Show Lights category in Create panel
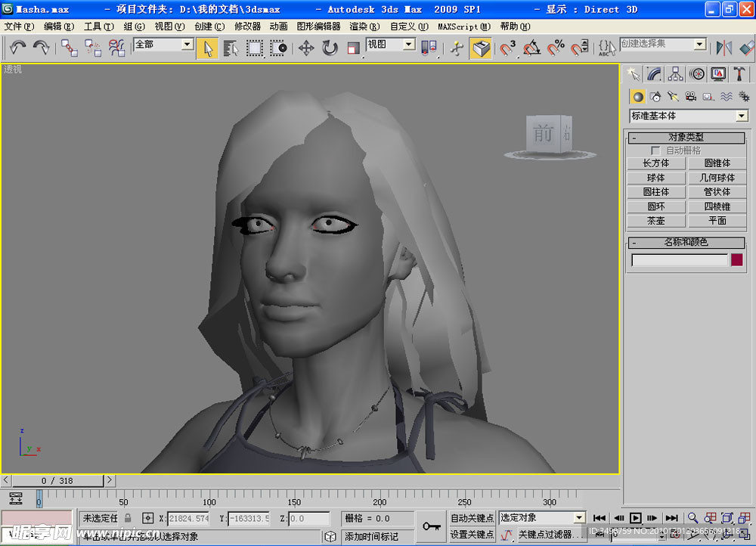The width and height of the screenshot is (756, 546). (673, 96)
